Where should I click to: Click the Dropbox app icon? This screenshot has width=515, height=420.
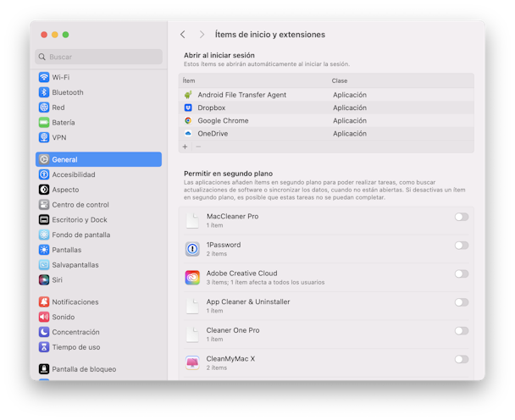[x=188, y=108]
